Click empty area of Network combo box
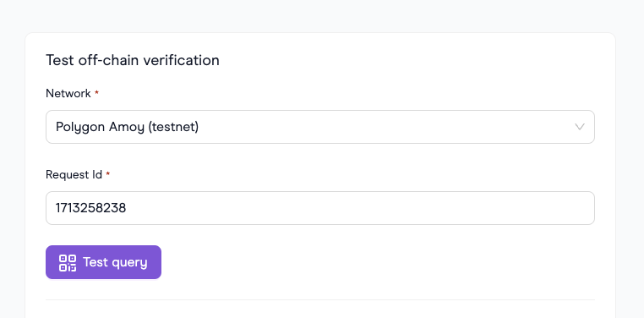This screenshot has height=318, width=644. (x=369, y=127)
